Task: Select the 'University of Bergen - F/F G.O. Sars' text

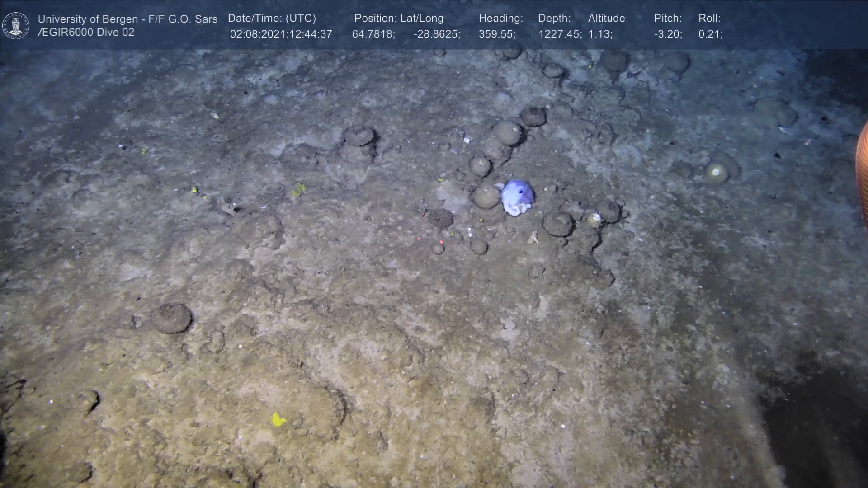Action: [127, 19]
